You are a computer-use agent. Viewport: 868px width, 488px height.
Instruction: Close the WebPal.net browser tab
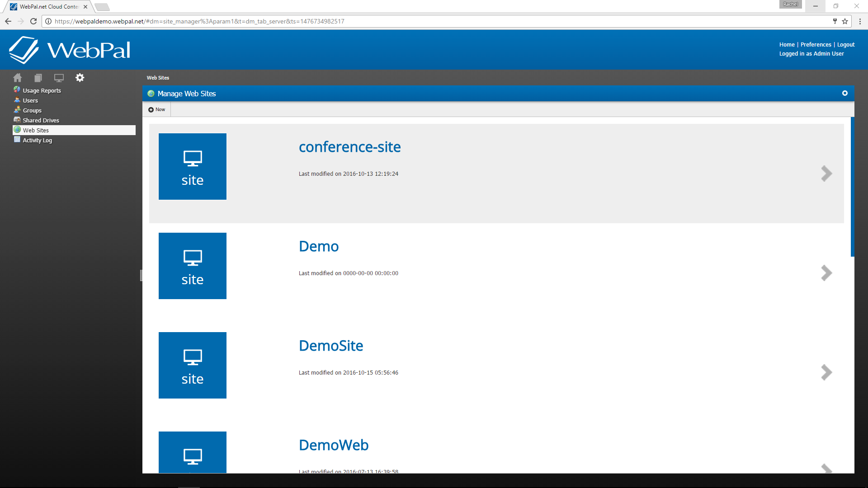point(85,7)
